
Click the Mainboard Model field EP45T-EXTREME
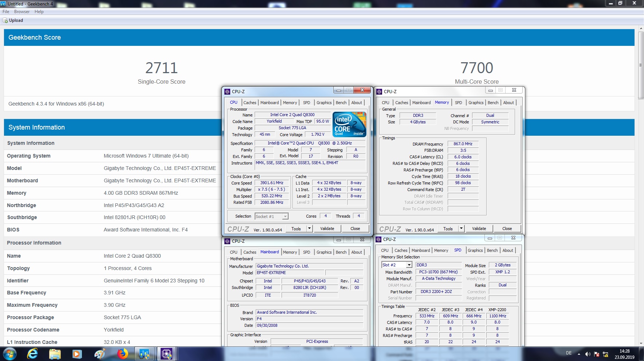[x=290, y=273]
